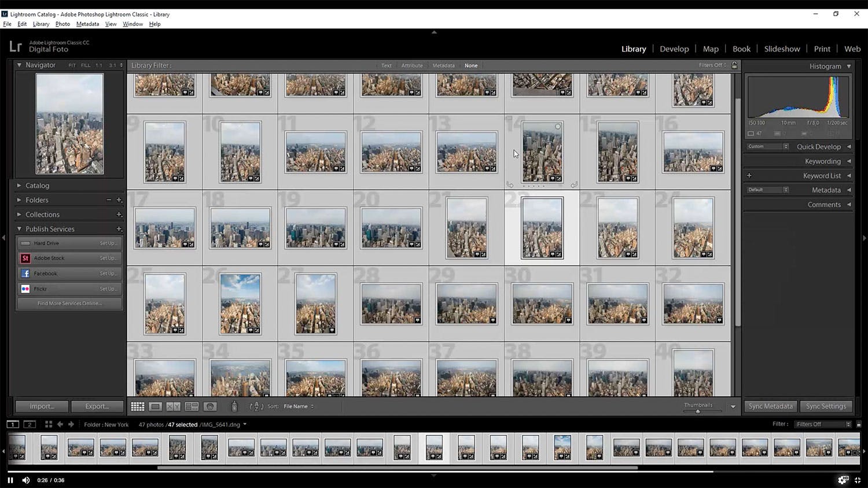The image size is (868, 488).
Task: Adjust the Thumbnails size slider
Action: [698, 411]
